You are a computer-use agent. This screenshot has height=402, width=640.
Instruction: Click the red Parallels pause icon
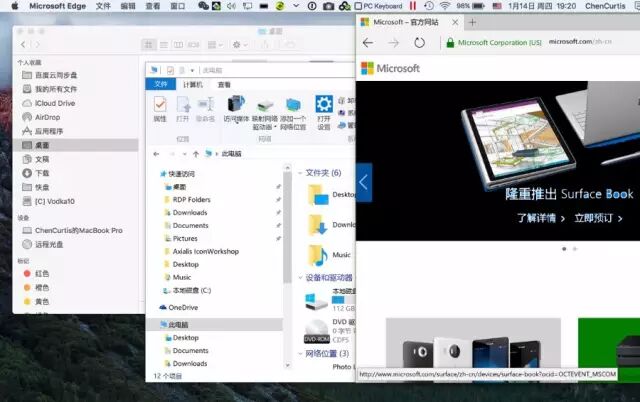413,6
